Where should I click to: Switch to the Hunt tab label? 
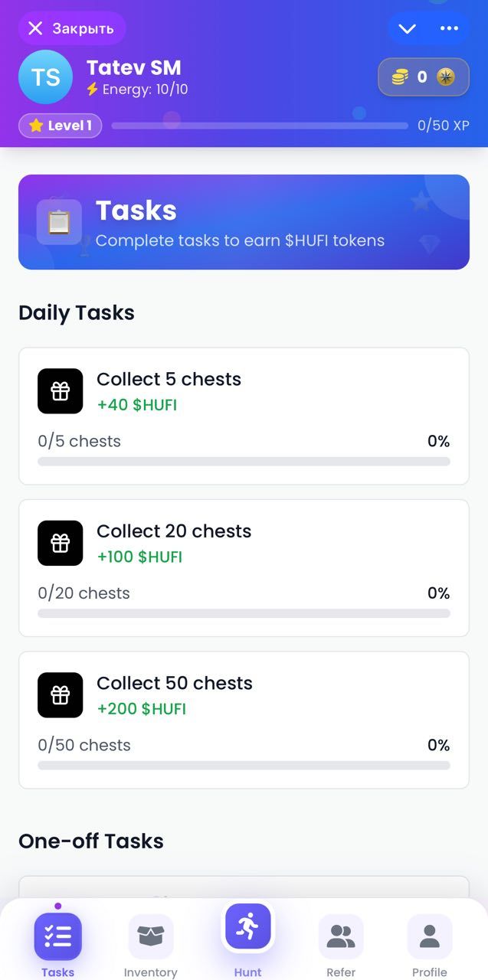[247, 971]
